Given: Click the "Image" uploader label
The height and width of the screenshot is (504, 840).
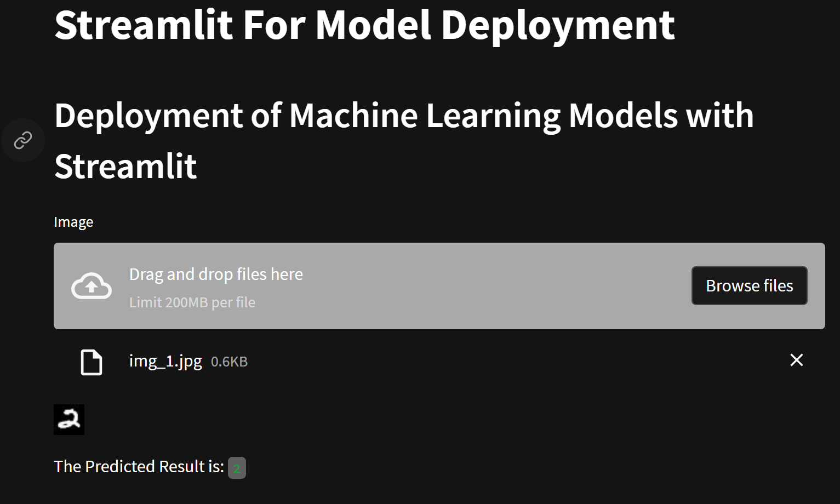Looking at the screenshot, I should (73, 222).
